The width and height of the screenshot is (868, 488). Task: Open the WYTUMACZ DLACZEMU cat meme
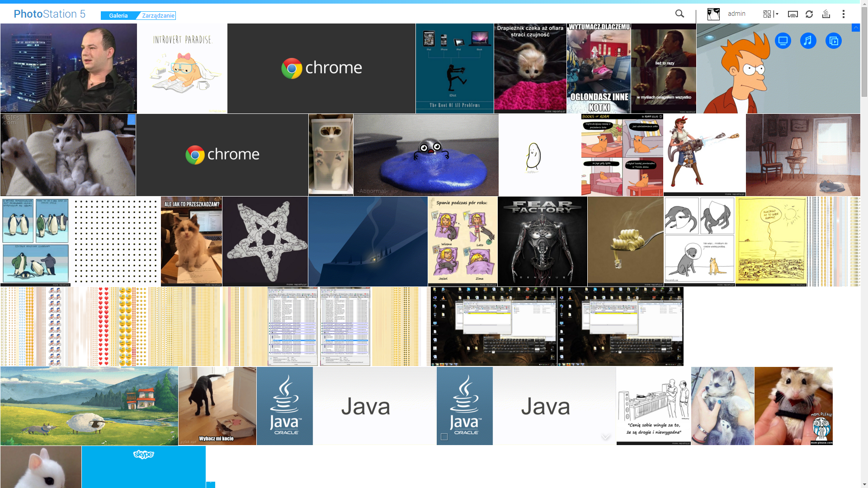coord(599,68)
